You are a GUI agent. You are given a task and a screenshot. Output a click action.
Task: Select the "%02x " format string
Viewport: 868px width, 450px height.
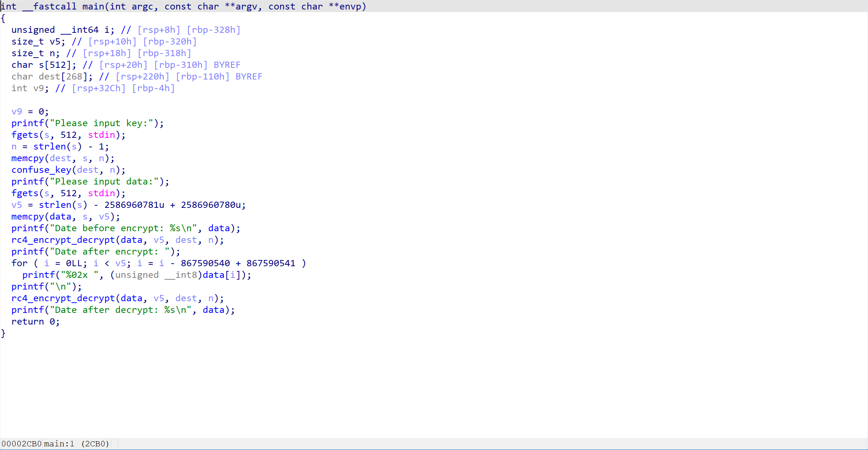(x=79, y=275)
